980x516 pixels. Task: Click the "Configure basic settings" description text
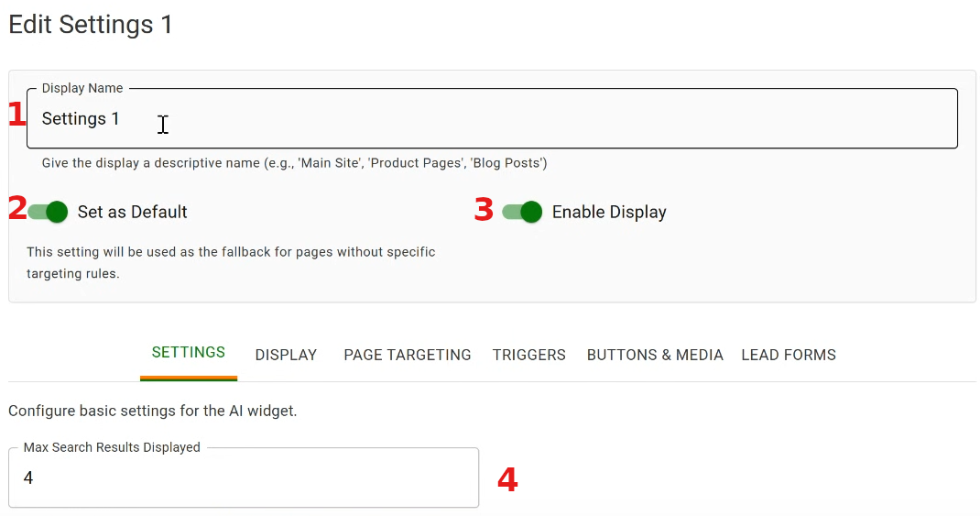tap(153, 411)
